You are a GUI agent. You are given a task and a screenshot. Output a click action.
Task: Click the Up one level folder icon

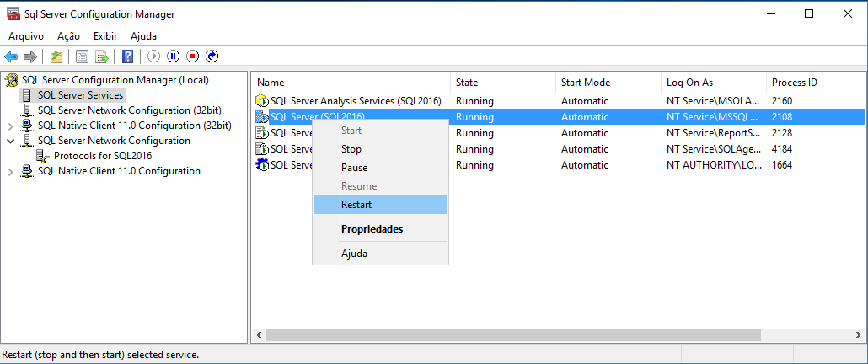point(56,56)
